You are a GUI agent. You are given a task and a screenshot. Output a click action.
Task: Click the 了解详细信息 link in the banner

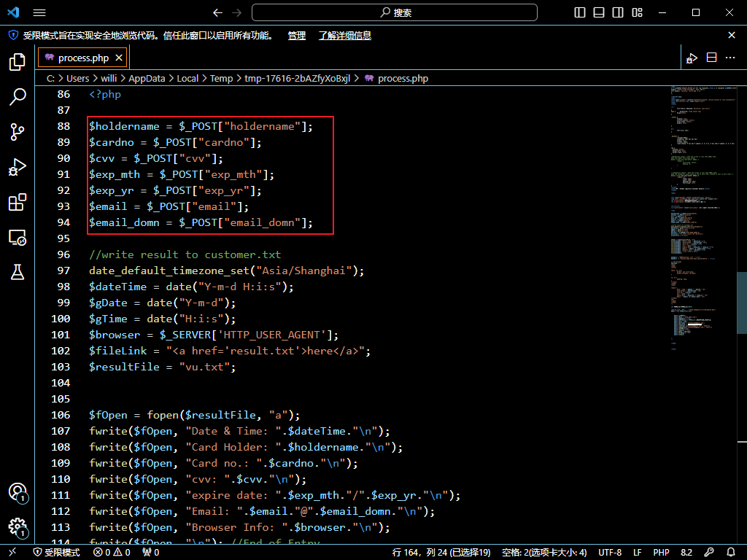pyautogui.click(x=344, y=35)
